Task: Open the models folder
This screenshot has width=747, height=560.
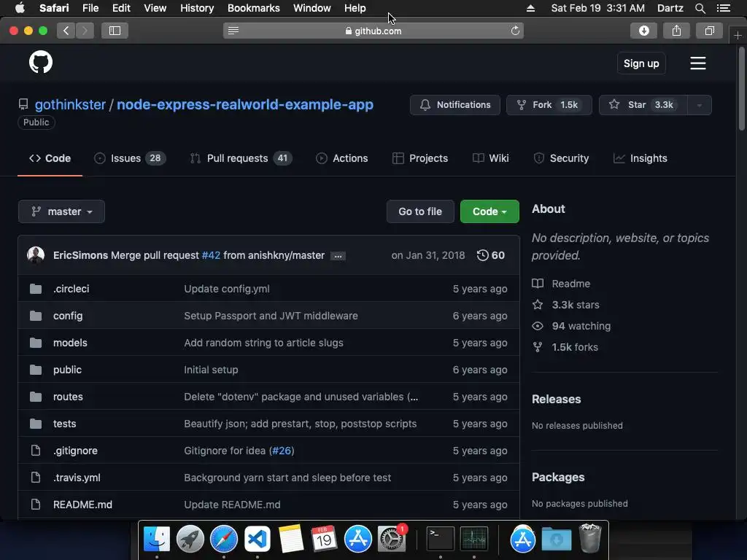Action: click(x=70, y=343)
